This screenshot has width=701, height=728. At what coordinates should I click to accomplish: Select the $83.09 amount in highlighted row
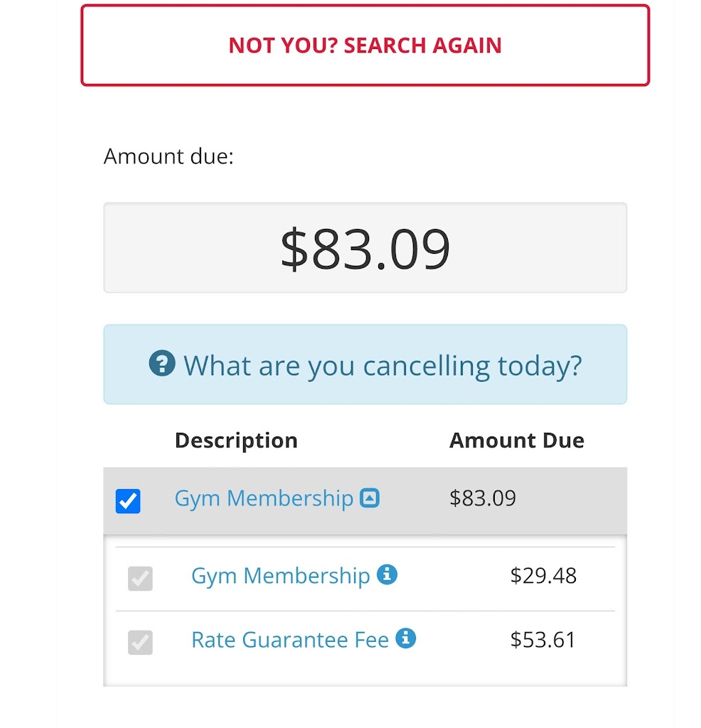coord(483,498)
